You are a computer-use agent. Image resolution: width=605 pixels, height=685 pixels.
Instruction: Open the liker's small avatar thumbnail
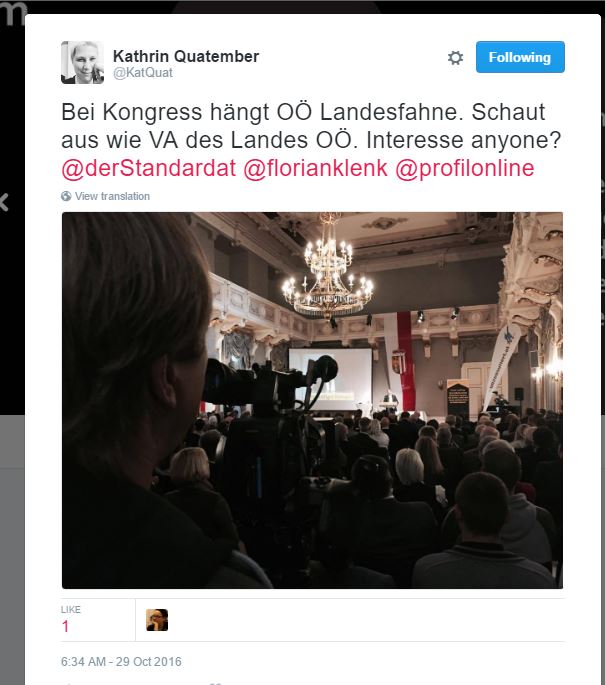click(157, 620)
